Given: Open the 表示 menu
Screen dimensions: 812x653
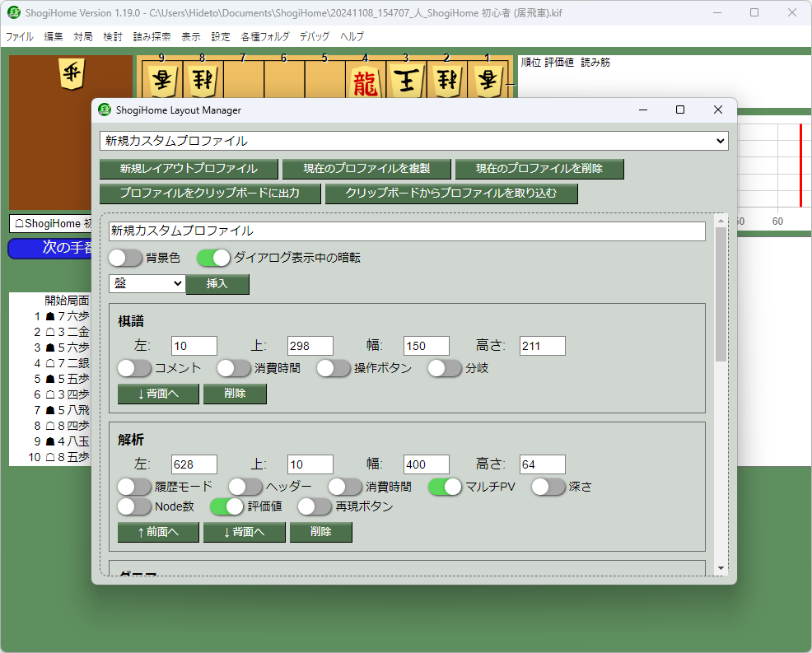Looking at the screenshot, I should 190,36.
